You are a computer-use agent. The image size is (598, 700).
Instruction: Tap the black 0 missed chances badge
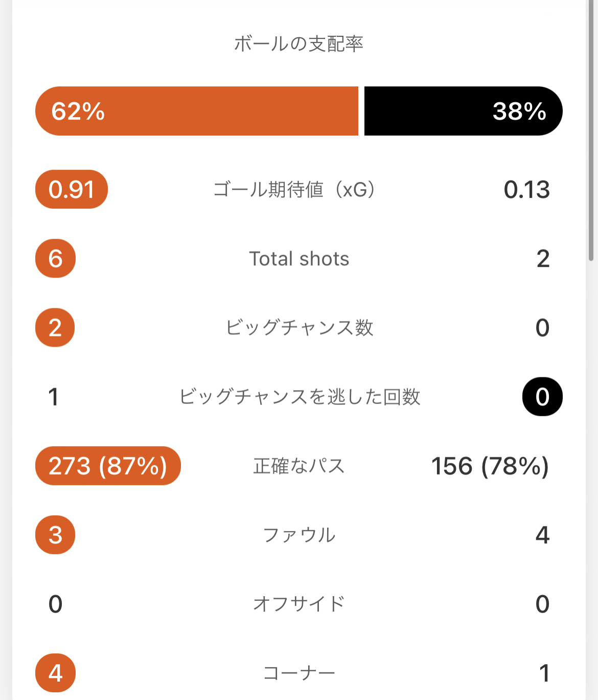pos(542,397)
